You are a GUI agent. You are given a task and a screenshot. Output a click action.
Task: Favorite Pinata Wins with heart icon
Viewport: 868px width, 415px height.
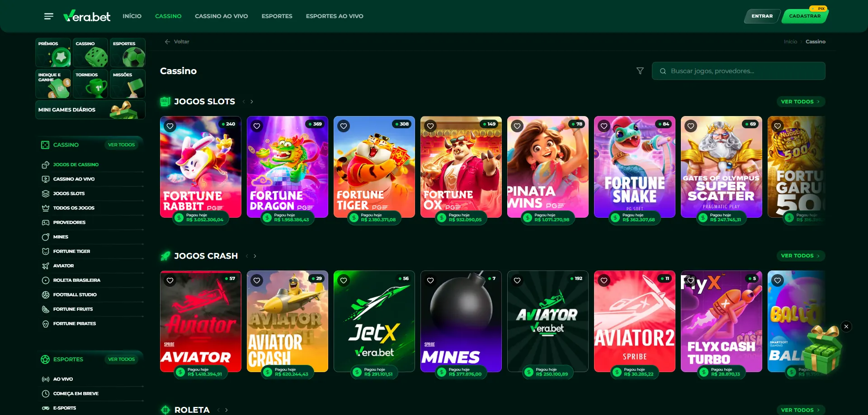pos(517,126)
